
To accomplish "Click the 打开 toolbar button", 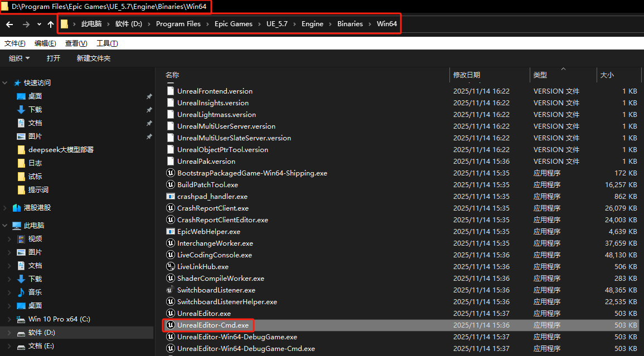I will (x=54, y=58).
